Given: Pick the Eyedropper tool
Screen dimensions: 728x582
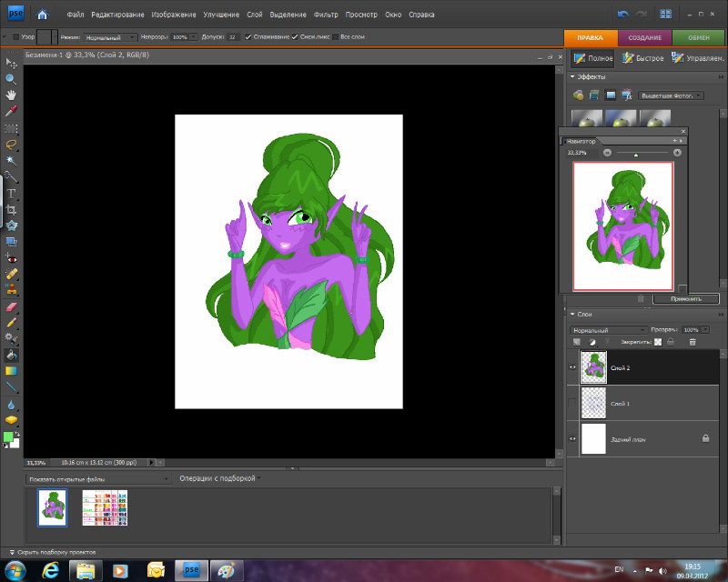Looking at the screenshot, I should 11,111.
